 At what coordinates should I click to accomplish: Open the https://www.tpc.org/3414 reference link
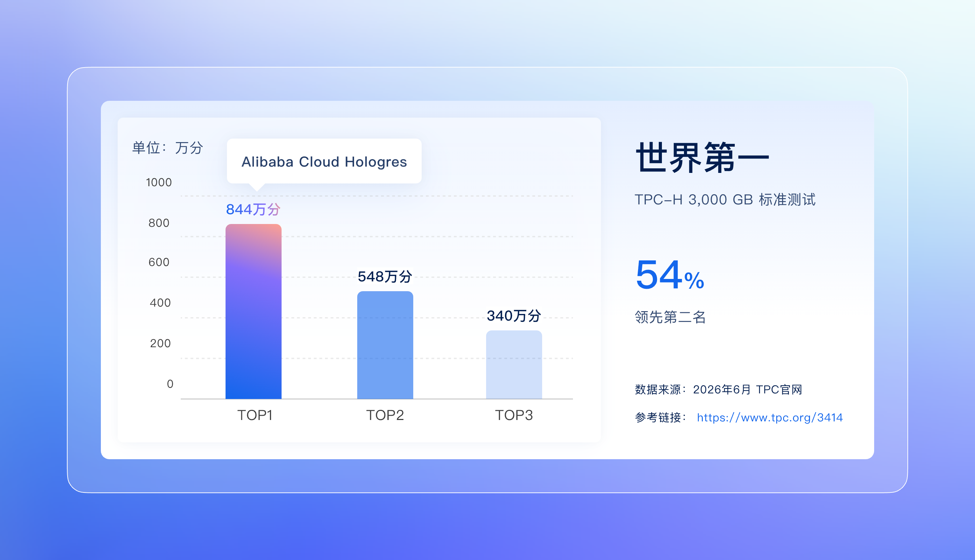(769, 417)
